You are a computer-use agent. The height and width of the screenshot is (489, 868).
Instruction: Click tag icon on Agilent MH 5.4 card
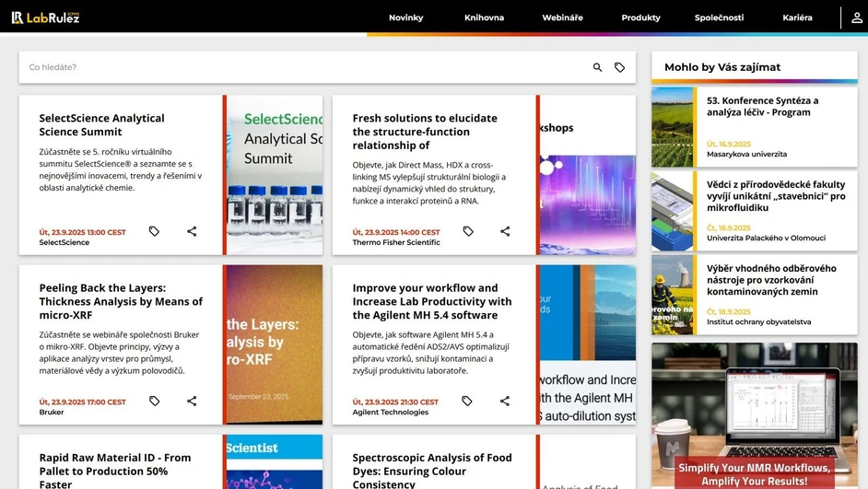click(467, 401)
